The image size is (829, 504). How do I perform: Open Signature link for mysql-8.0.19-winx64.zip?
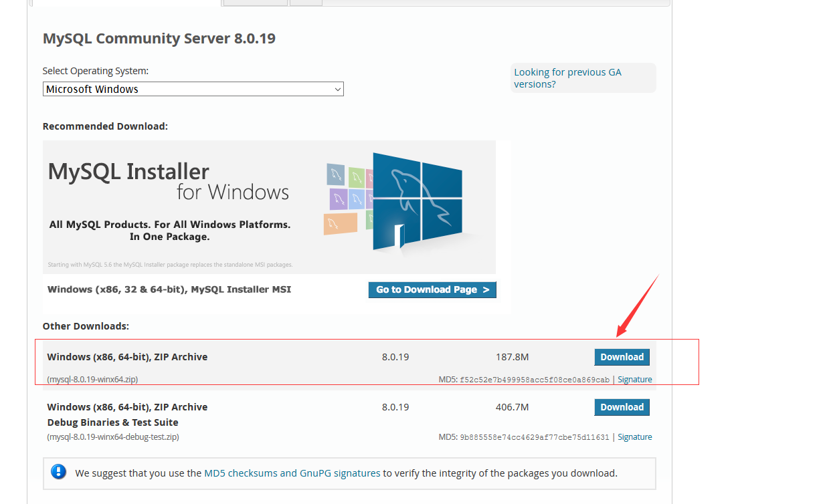click(634, 379)
